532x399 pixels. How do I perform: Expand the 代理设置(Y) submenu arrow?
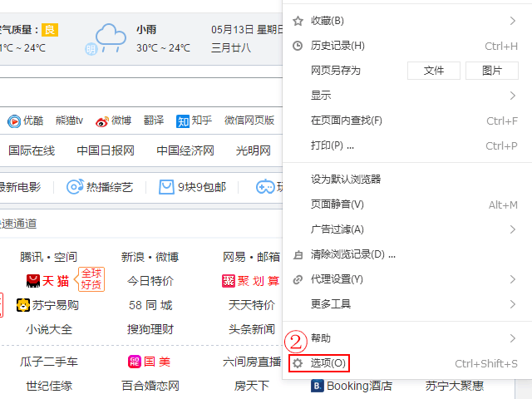[x=512, y=279]
